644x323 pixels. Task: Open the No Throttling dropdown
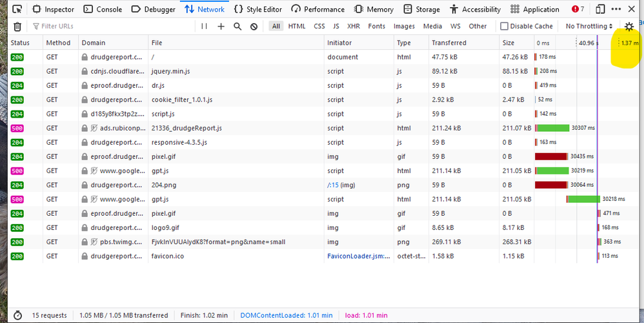(x=589, y=26)
